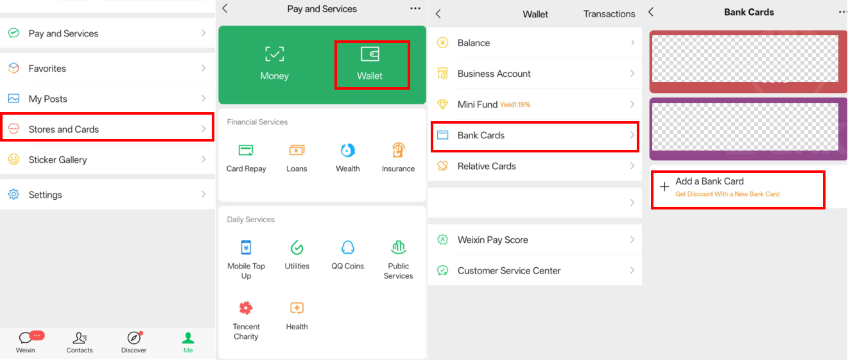Switch to the Weixin chats tab
This screenshot has width=848, height=360.
[x=27, y=342]
